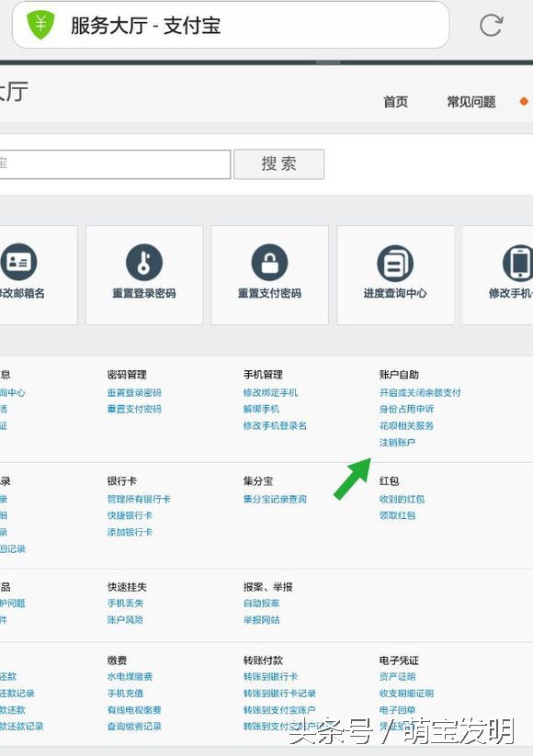Tap the green shield security icon
This screenshot has height=756, width=533.
pos(40,25)
